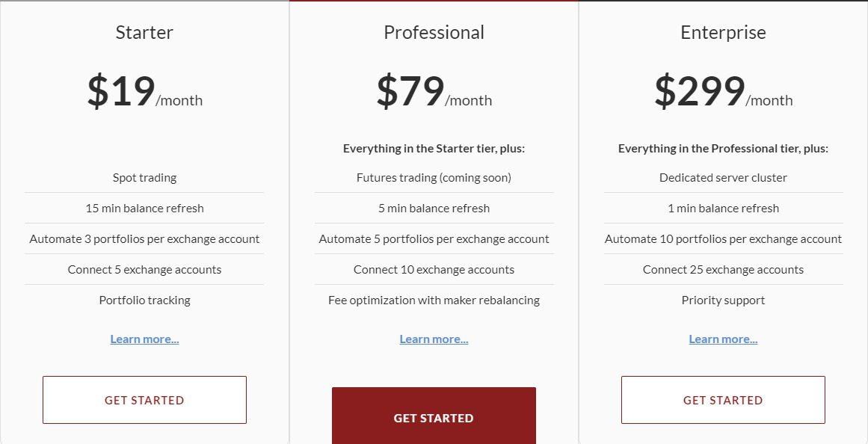This screenshot has width=868, height=444.
Task: Click the Portfolio tracking feature
Action: pos(144,300)
